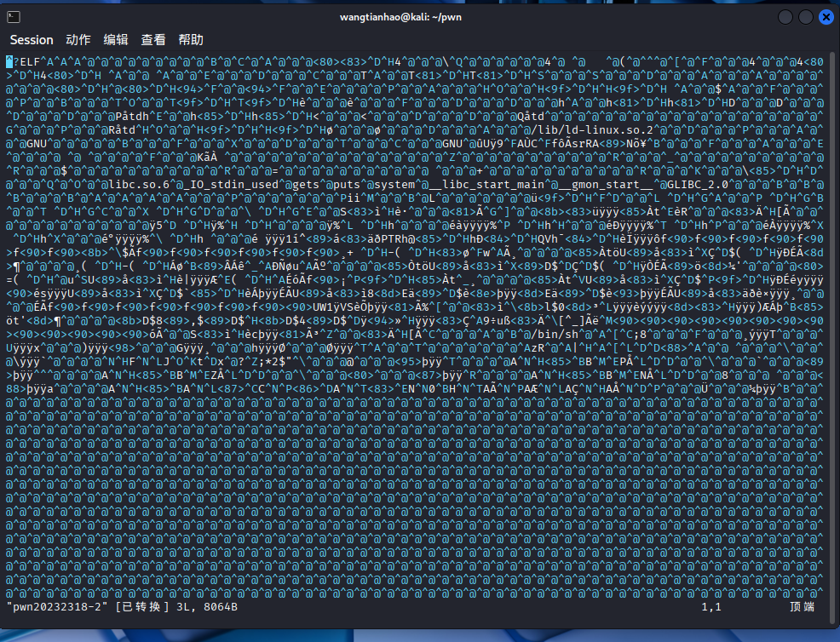Open the 帮助 menu
Image resolution: width=840 pixels, height=642 pixels.
pos(191,40)
